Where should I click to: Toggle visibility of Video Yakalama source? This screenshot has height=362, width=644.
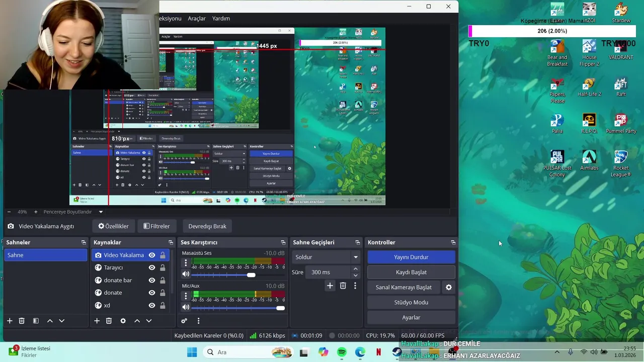tap(152, 255)
